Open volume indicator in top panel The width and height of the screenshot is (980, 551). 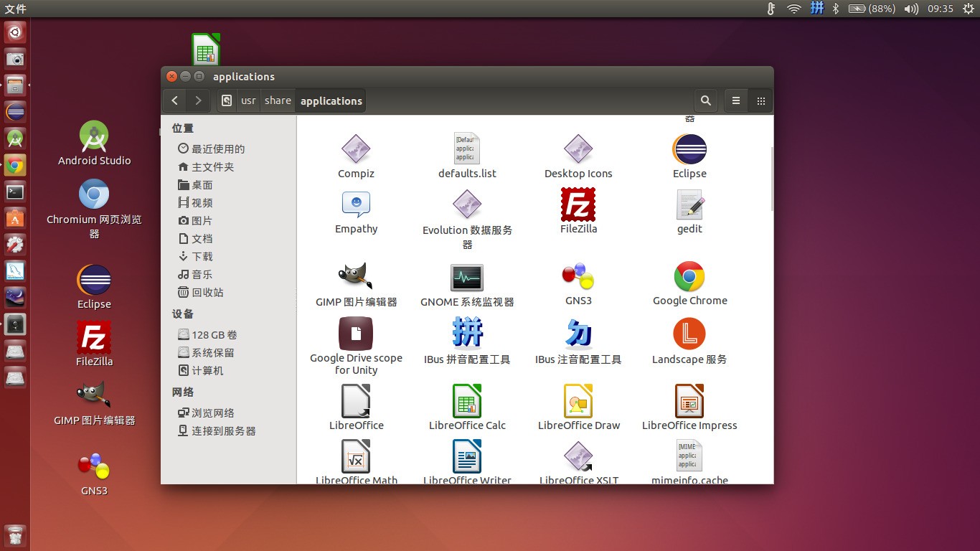tap(911, 9)
